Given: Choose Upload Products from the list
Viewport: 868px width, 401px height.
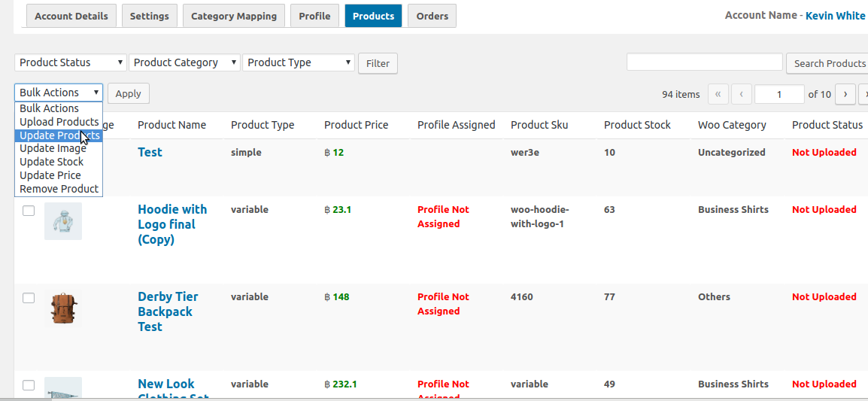Looking at the screenshot, I should point(59,122).
